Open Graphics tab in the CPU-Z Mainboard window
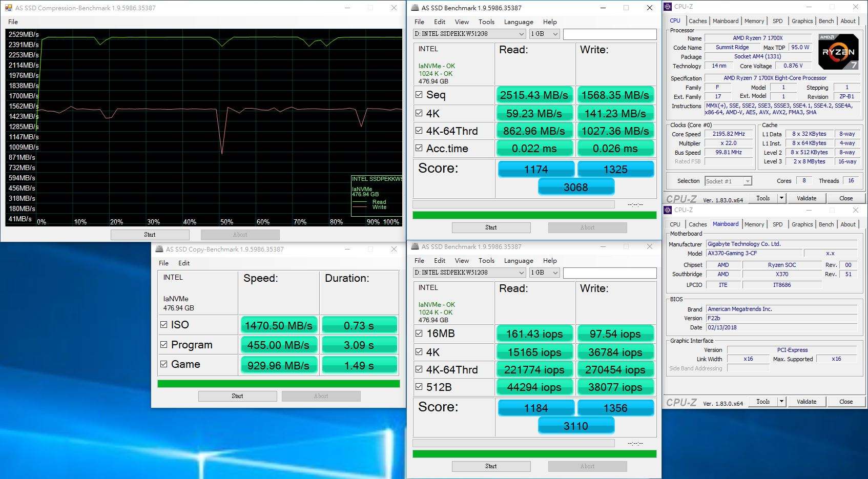868x479 pixels. click(802, 224)
